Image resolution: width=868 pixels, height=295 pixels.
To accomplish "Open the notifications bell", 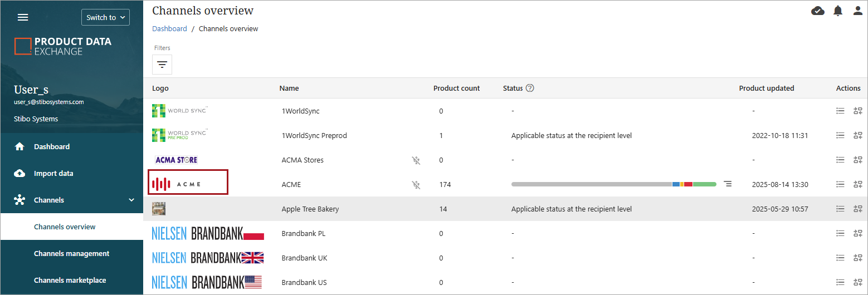I will [838, 11].
